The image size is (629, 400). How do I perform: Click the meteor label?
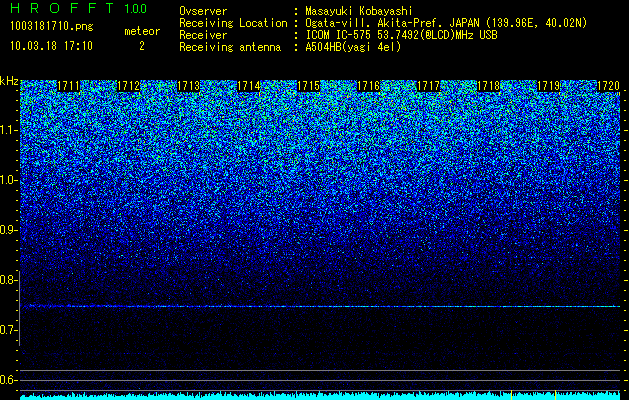[142, 31]
